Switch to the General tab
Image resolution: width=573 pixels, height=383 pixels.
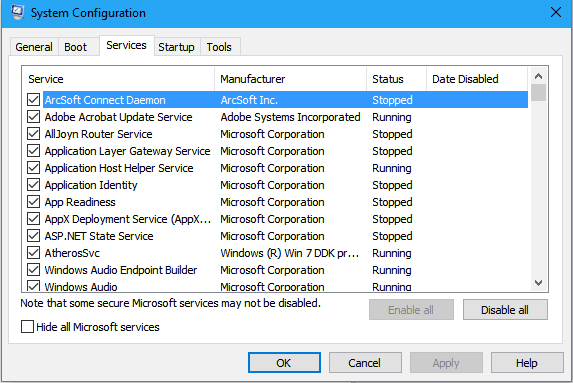coord(34,47)
